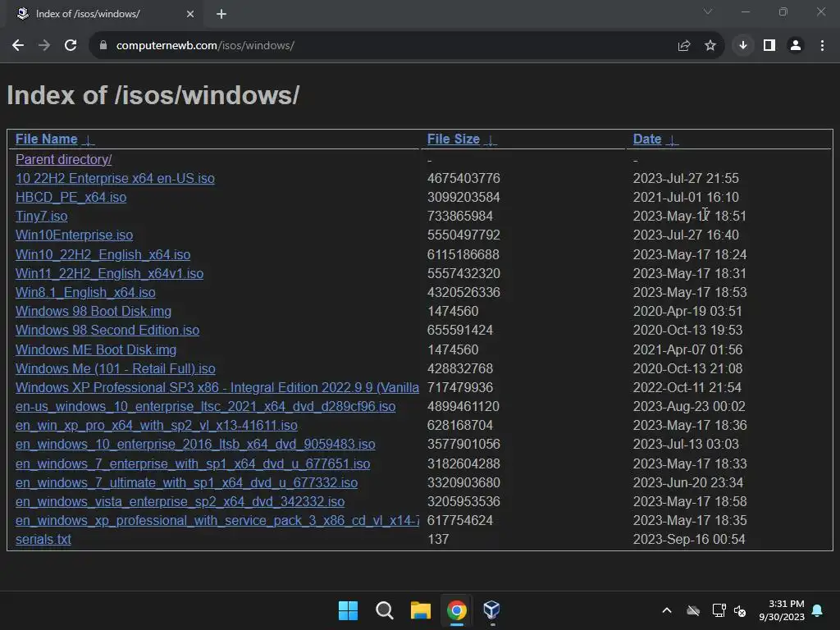This screenshot has height=630, width=840.
Task: Download Windows XP Professional SP3 Integral Edition
Action: coord(217,387)
